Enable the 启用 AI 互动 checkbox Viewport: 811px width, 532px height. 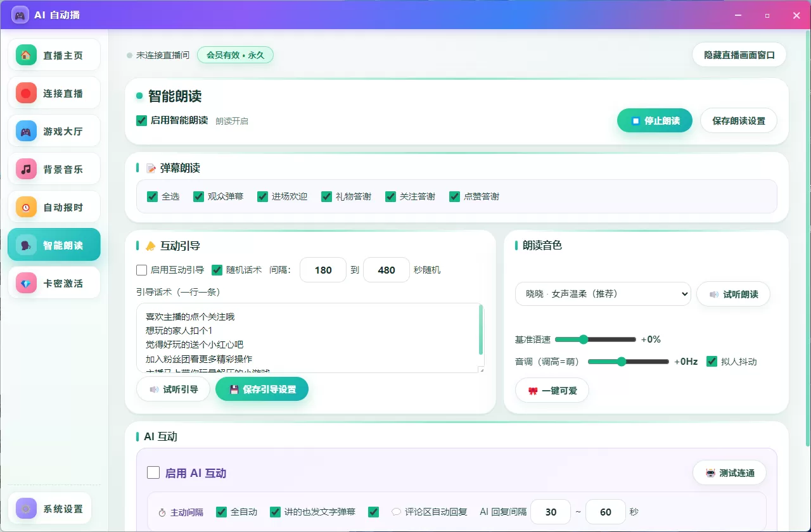pyautogui.click(x=153, y=472)
